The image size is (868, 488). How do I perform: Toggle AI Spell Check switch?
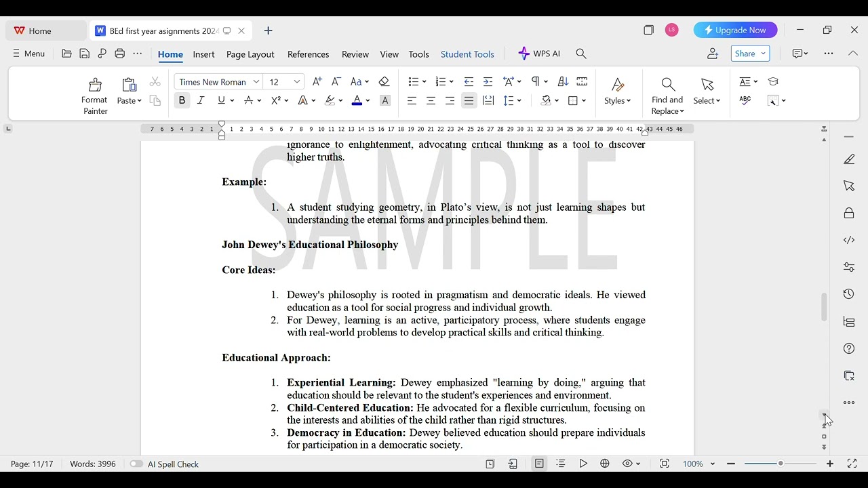[x=137, y=464]
